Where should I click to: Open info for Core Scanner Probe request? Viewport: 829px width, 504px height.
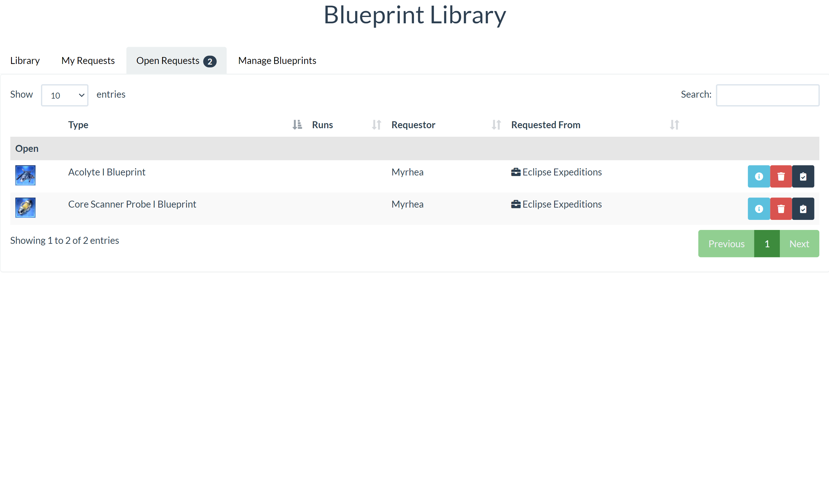(x=758, y=209)
